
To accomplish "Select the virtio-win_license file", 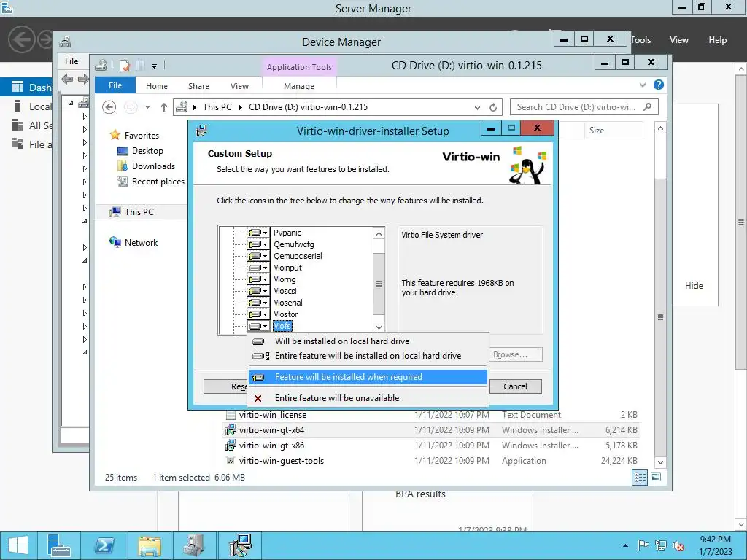I will [x=273, y=415].
